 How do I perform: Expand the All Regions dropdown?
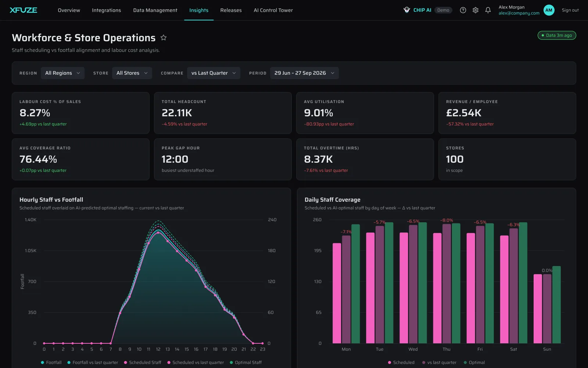point(62,73)
